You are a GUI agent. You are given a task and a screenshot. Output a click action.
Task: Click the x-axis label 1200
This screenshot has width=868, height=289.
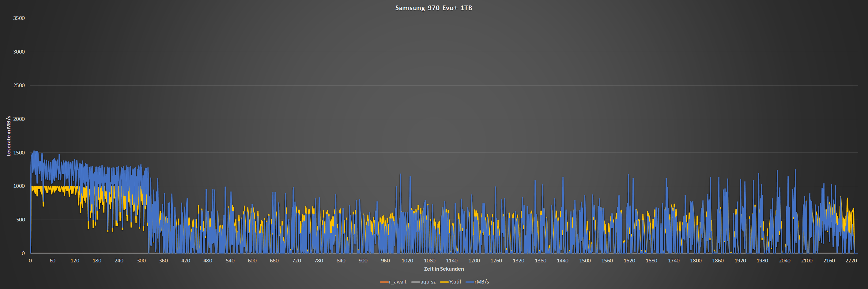474,261
